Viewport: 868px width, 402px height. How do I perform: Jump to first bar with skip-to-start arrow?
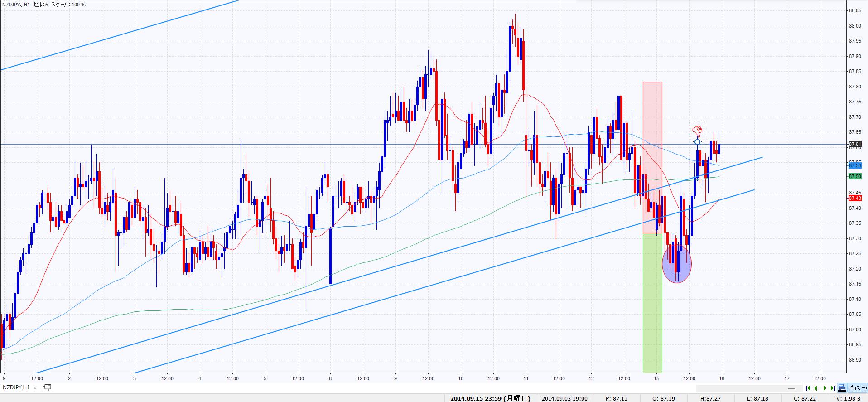point(808,388)
